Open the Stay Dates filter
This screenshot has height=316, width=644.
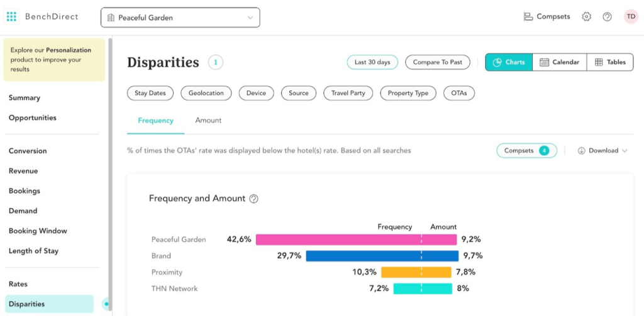coord(150,93)
